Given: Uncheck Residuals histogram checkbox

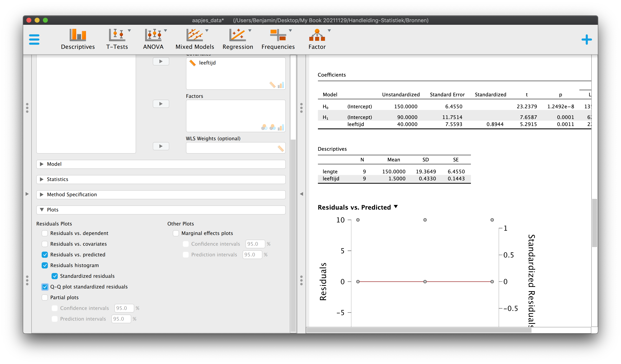Looking at the screenshot, I should (x=45, y=265).
